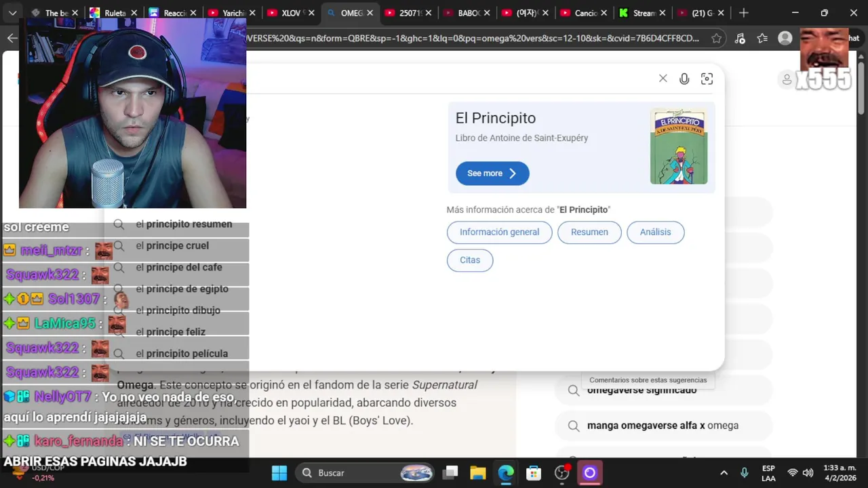Open the browser profile avatar
868x488 pixels.
click(785, 38)
